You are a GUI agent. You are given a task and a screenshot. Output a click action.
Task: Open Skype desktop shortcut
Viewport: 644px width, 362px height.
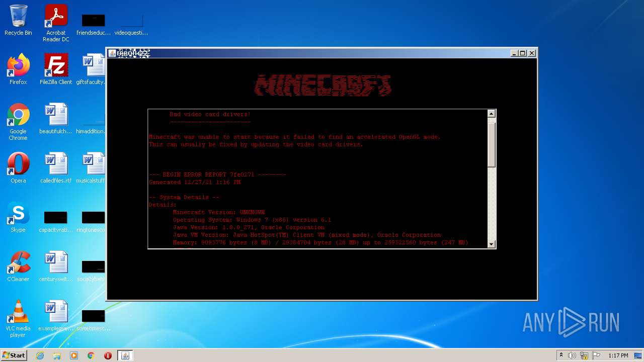(x=18, y=217)
